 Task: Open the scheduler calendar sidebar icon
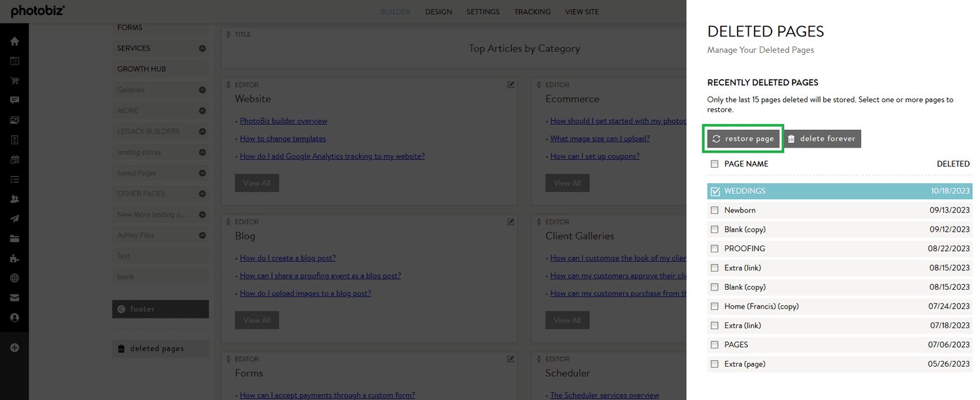click(14, 159)
